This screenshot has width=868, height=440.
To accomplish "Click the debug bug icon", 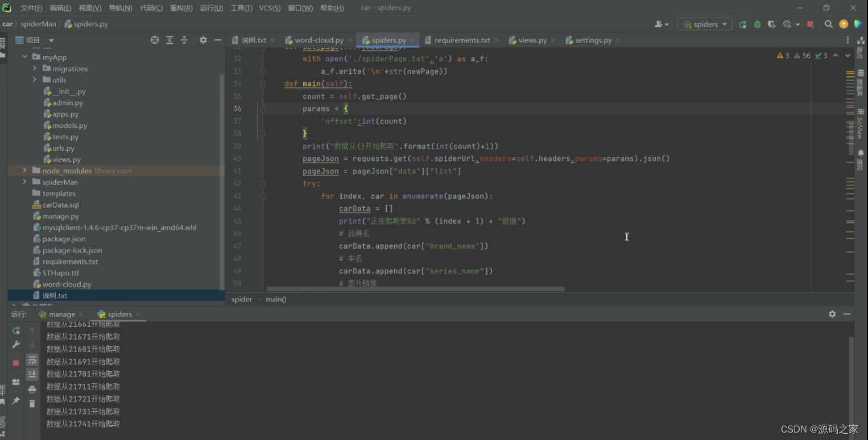I will coord(757,24).
